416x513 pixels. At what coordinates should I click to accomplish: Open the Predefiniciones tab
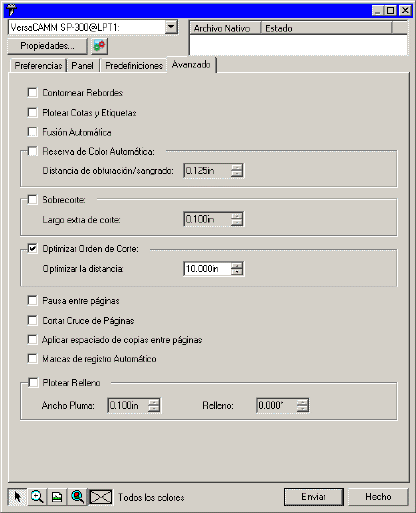[134, 66]
